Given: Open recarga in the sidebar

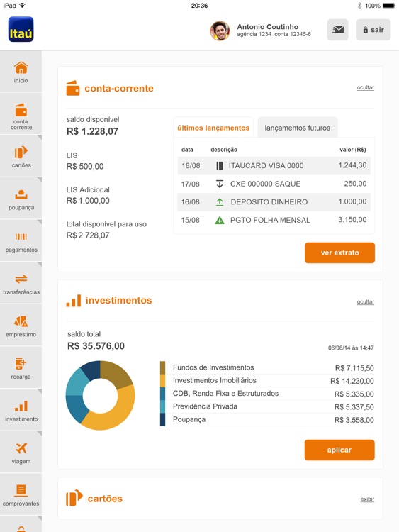Looking at the screenshot, I should click(x=21, y=368).
